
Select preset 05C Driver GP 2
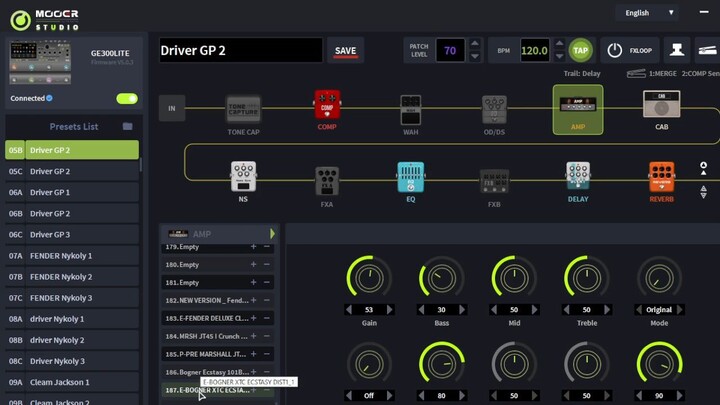click(x=72, y=171)
